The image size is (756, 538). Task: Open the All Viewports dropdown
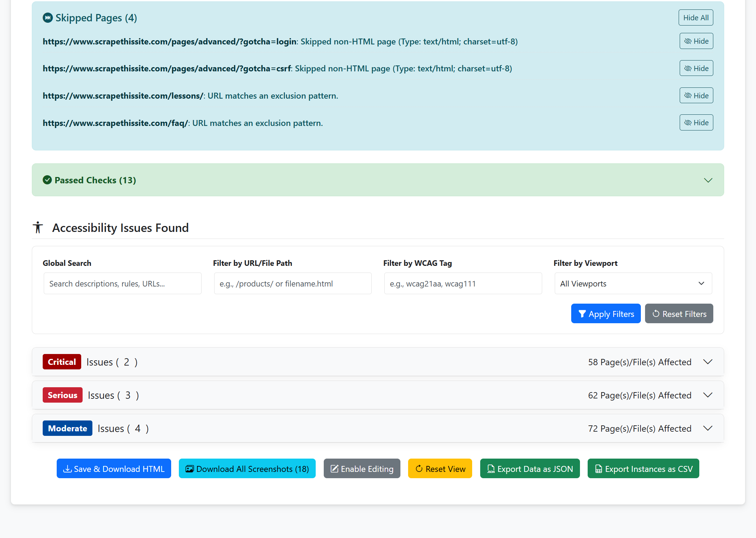click(633, 283)
